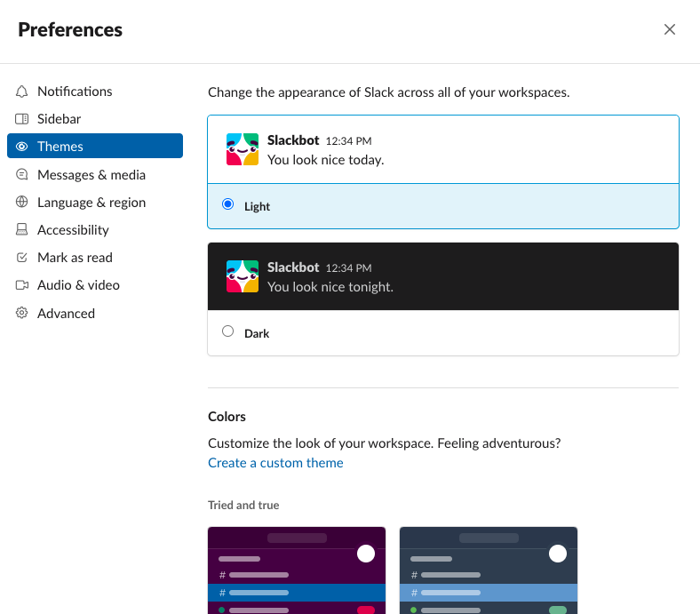700x614 pixels.
Task: Click the Dark theme message preview
Action: pyautogui.click(x=443, y=276)
